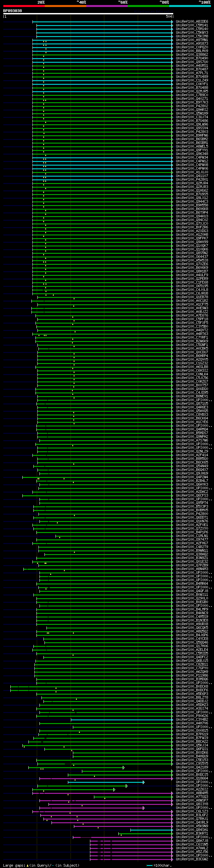Select hit UniRef100_Q2NL29
The image size is (214, 868).
pyautogui.click(x=192, y=452)
